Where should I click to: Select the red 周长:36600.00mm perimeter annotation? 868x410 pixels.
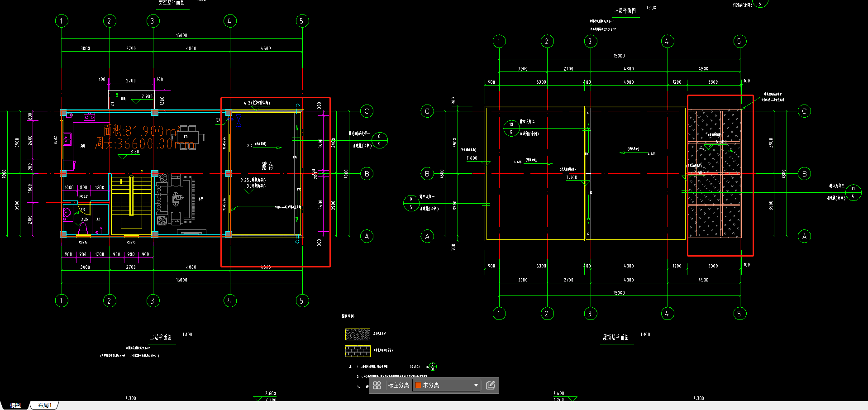coord(144,143)
